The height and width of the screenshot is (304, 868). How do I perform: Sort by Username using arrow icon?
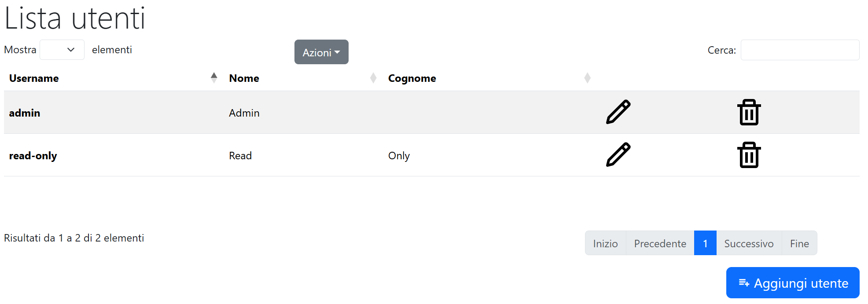tap(214, 78)
